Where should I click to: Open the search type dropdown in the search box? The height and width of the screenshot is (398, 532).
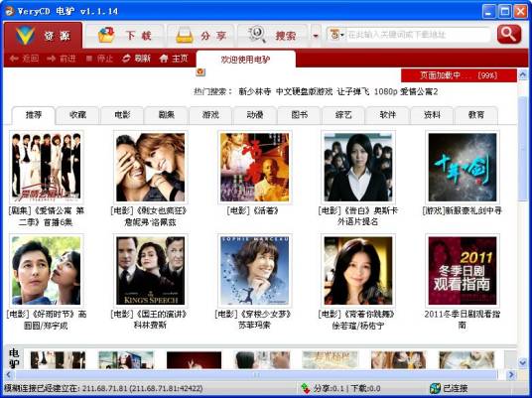coord(336,35)
